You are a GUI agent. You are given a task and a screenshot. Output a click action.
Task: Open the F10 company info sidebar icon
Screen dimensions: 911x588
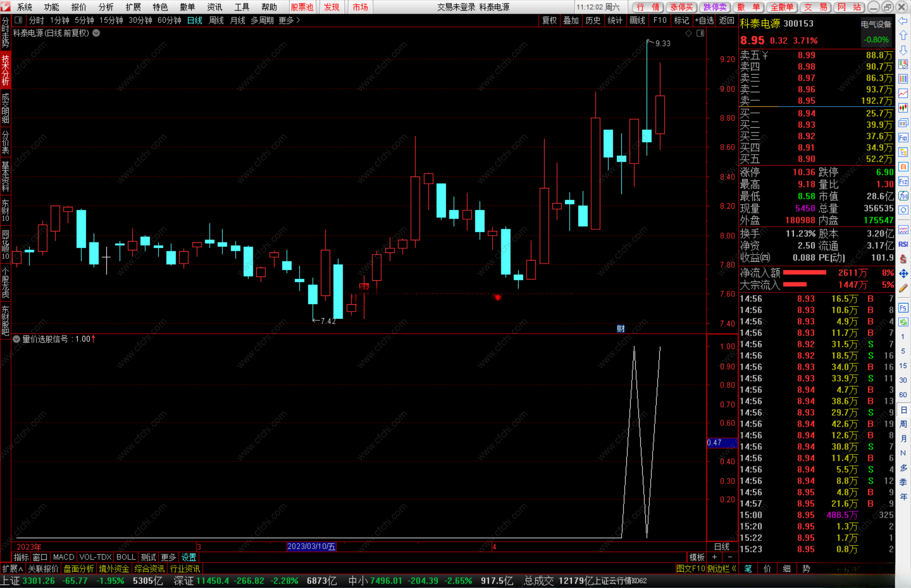pos(903,138)
